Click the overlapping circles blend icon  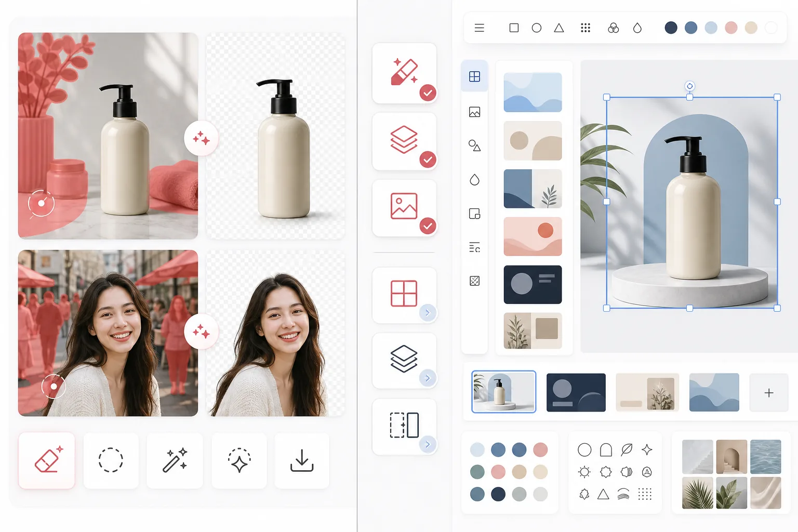[613, 28]
